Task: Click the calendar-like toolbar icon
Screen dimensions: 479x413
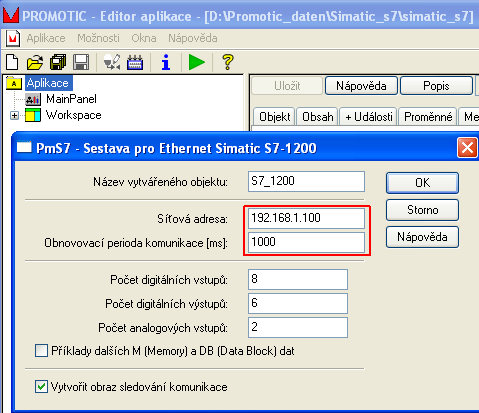Action: (x=135, y=62)
